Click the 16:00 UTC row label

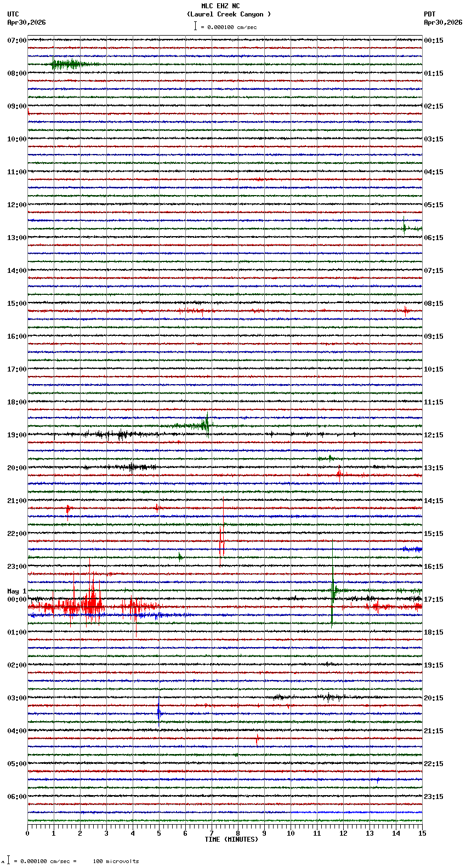[17, 336]
